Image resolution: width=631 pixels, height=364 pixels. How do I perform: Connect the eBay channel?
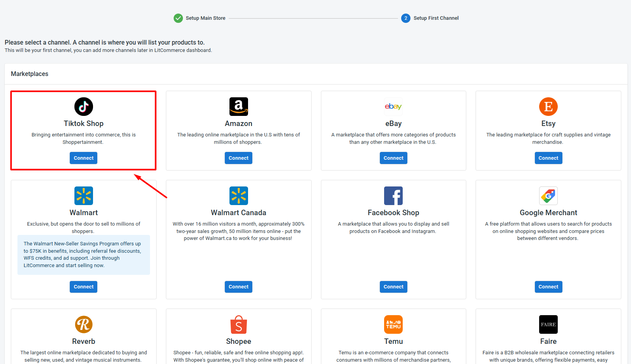pyautogui.click(x=393, y=158)
